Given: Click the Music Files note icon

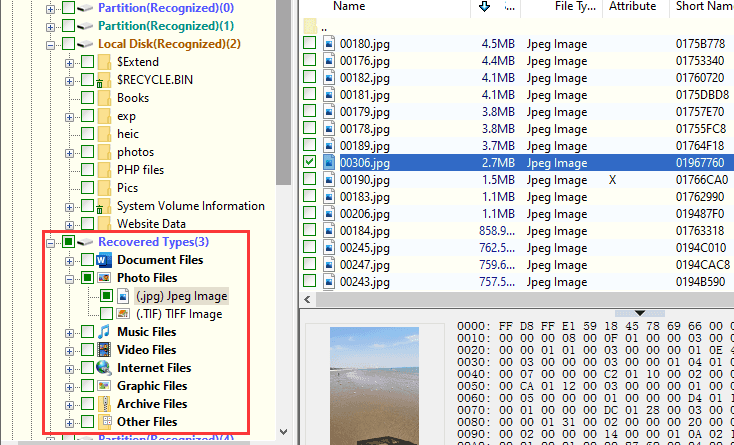Looking at the screenshot, I should [x=105, y=332].
